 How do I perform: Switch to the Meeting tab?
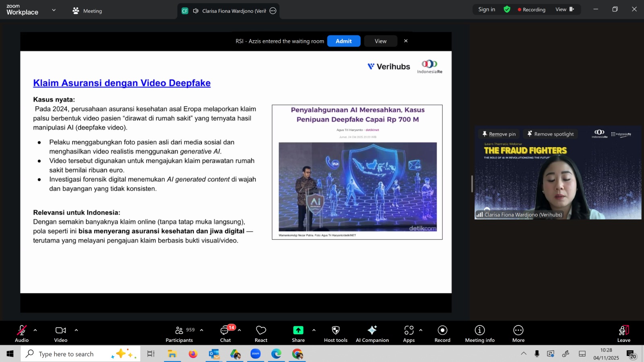[x=87, y=11]
